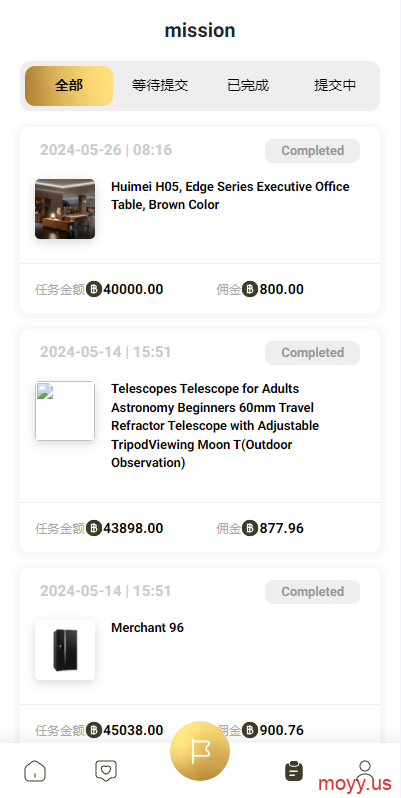
Task: Switch to the 提交中 tab
Action: (335, 86)
